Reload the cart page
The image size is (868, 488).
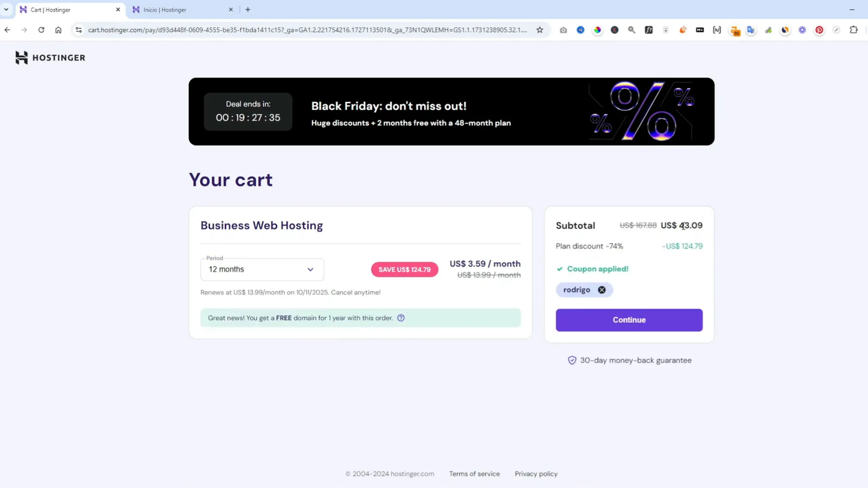click(41, 30)
